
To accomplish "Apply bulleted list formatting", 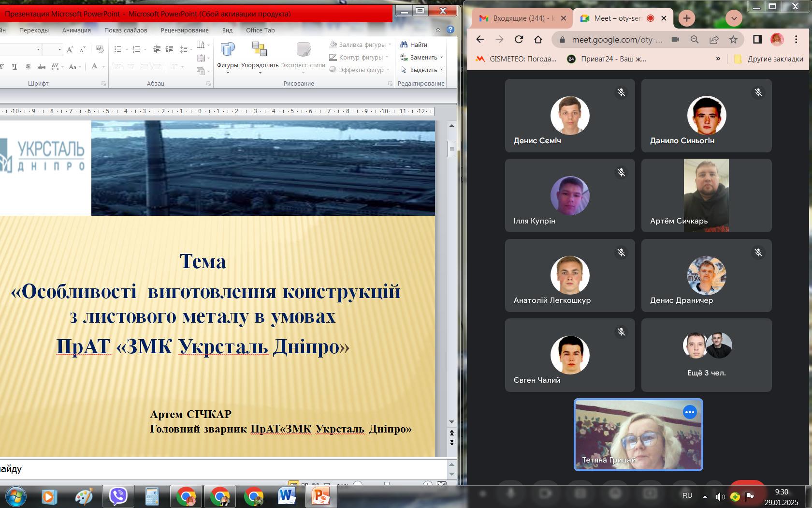I will click(117, 49).
